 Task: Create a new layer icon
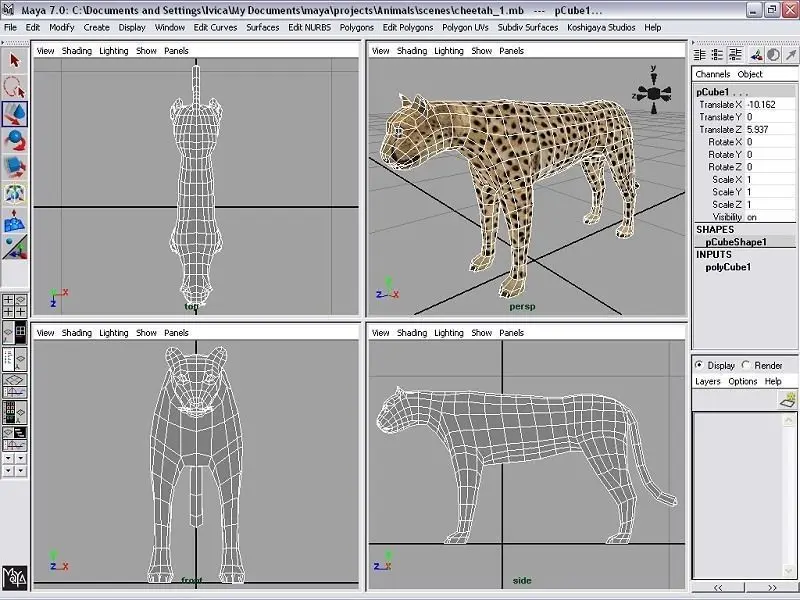(789, 400)
